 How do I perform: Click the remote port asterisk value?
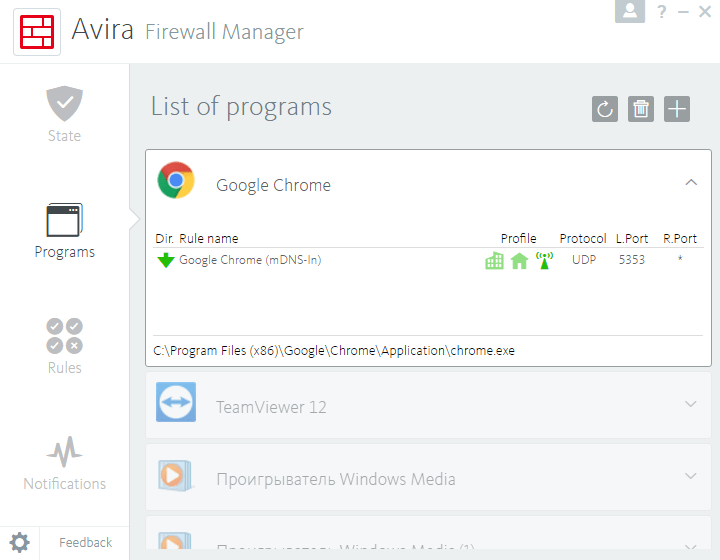click(680, 258)
